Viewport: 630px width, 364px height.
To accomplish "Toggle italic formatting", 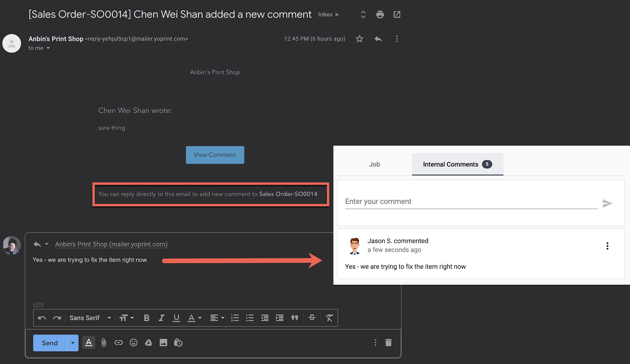I will coord(161,318).
